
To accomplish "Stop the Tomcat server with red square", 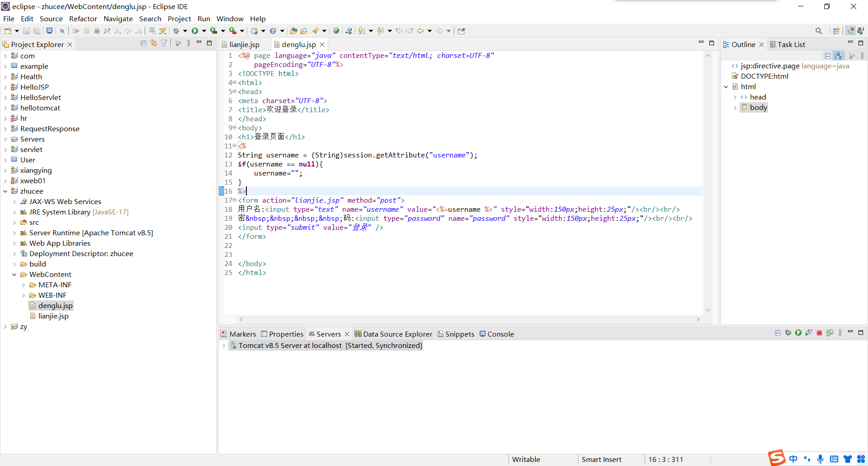I will [819, 333].
